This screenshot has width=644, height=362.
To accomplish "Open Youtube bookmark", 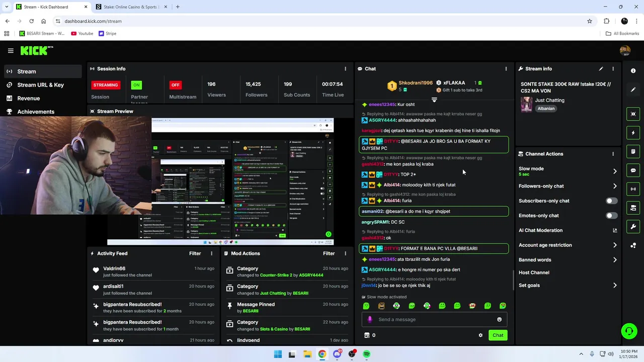I will click(x=82, y=34).
